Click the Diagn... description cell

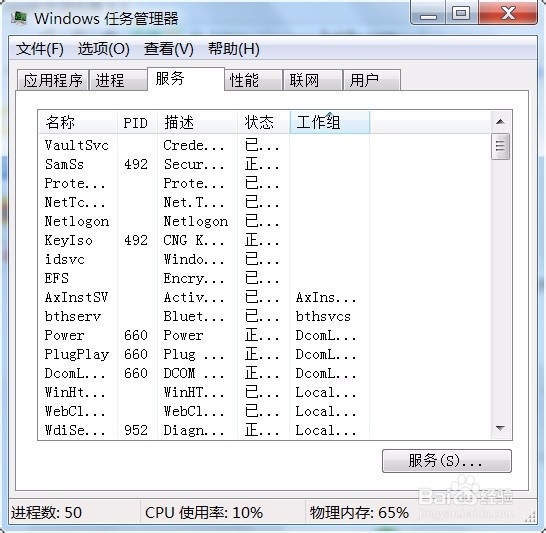[194, 431]
